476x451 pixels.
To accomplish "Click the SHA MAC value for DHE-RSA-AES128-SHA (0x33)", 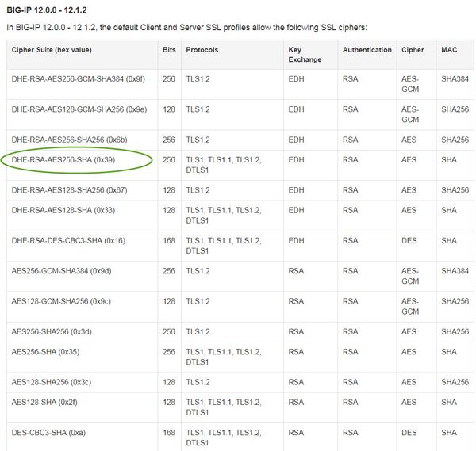I will (x=449, y=210).
